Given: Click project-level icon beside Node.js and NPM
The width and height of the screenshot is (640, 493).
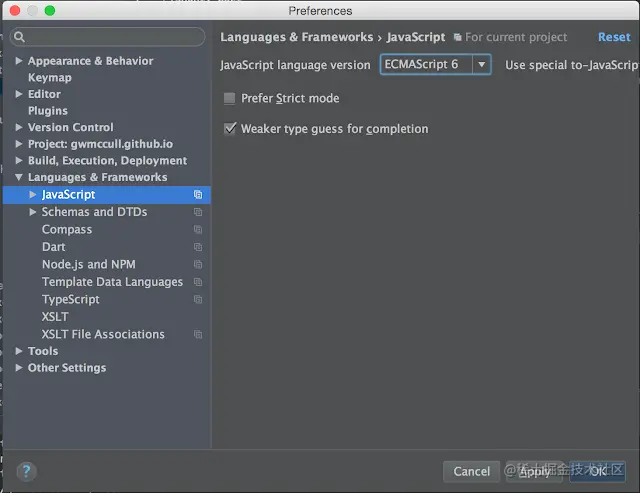Looking at the screenshot, I should pos(198,264).
